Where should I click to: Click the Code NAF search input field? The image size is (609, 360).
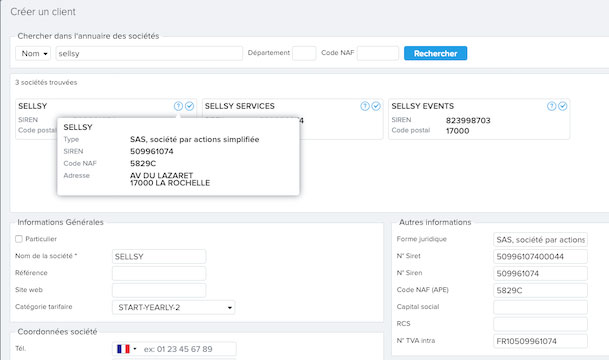click(x=378, y=53)
